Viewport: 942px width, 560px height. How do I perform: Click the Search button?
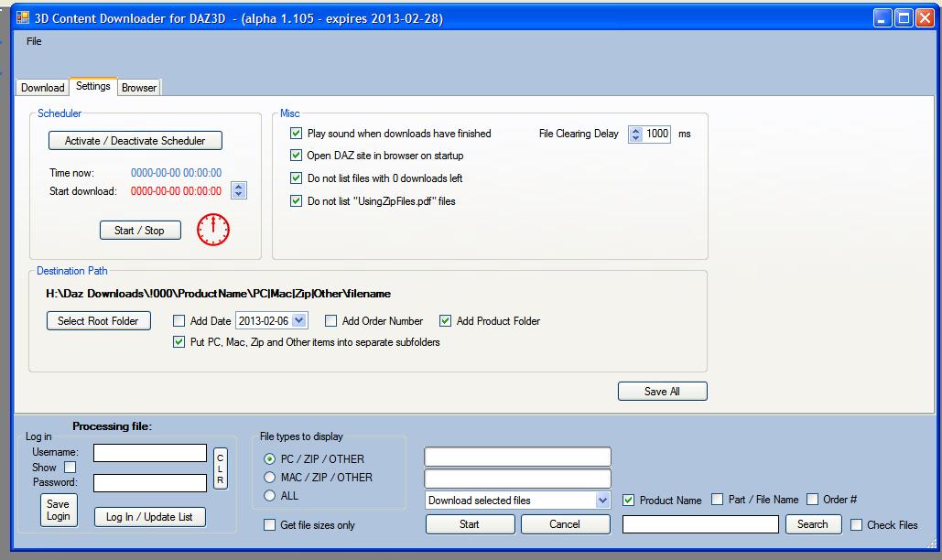[x=814, y=524]
